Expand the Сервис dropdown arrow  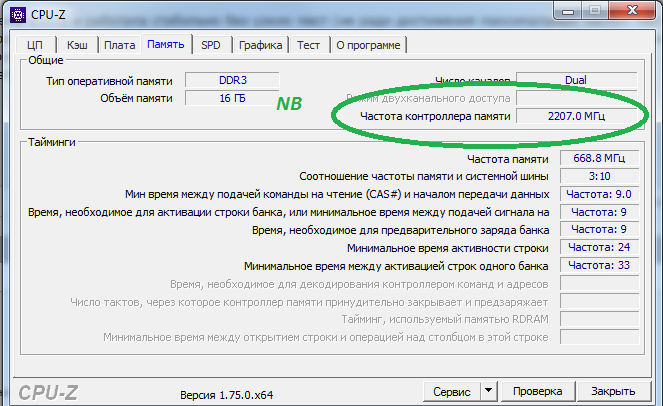(x=488, y=392)
